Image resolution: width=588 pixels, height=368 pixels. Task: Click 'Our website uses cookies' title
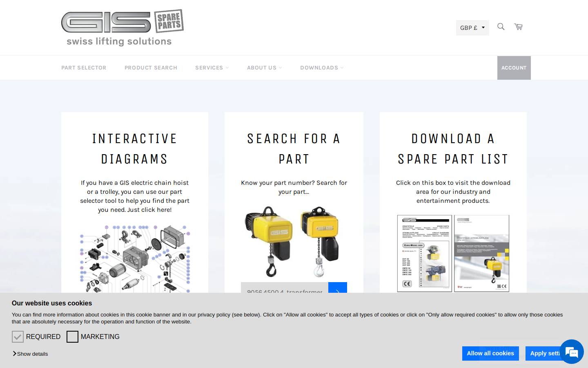coord(52,303)
